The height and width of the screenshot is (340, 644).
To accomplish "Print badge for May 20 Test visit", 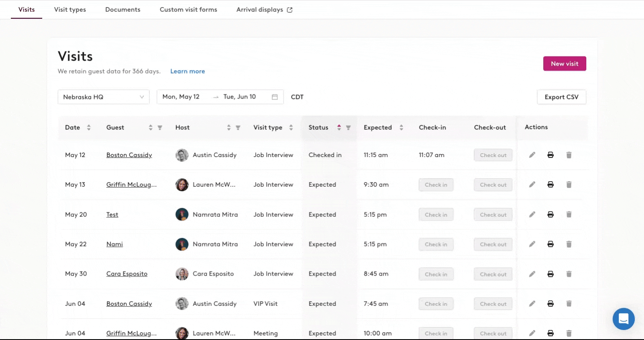I will click(x=550, y=214).
